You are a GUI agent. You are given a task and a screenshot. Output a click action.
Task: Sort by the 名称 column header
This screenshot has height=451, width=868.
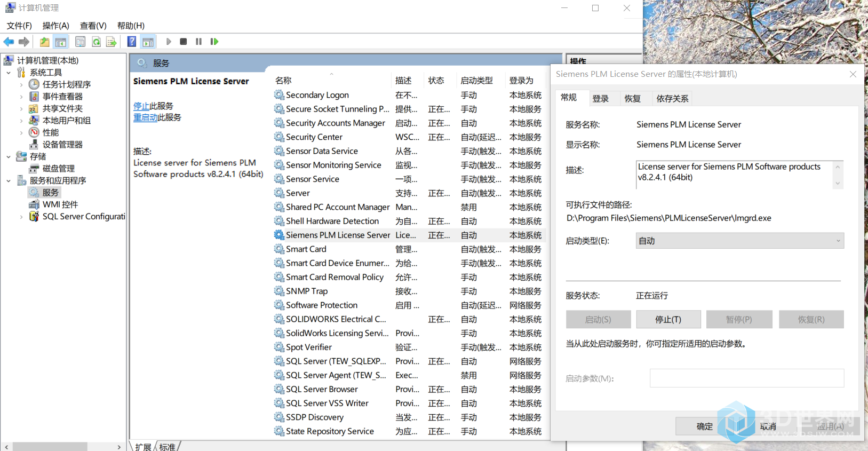[331, 81]
